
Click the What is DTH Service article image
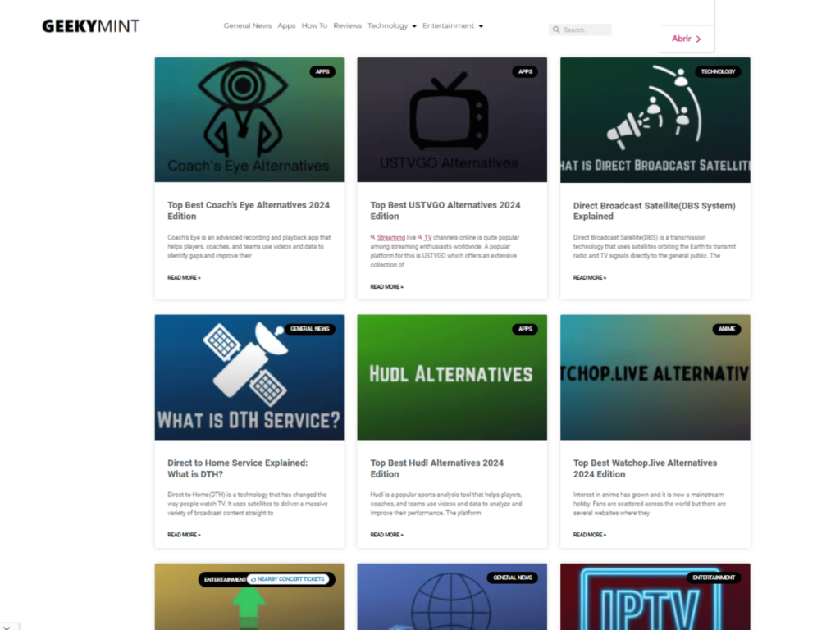[x=249, y=377]
